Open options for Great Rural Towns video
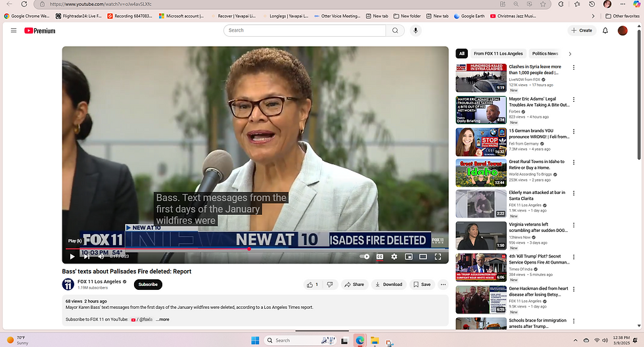 [x=574, y=162]
